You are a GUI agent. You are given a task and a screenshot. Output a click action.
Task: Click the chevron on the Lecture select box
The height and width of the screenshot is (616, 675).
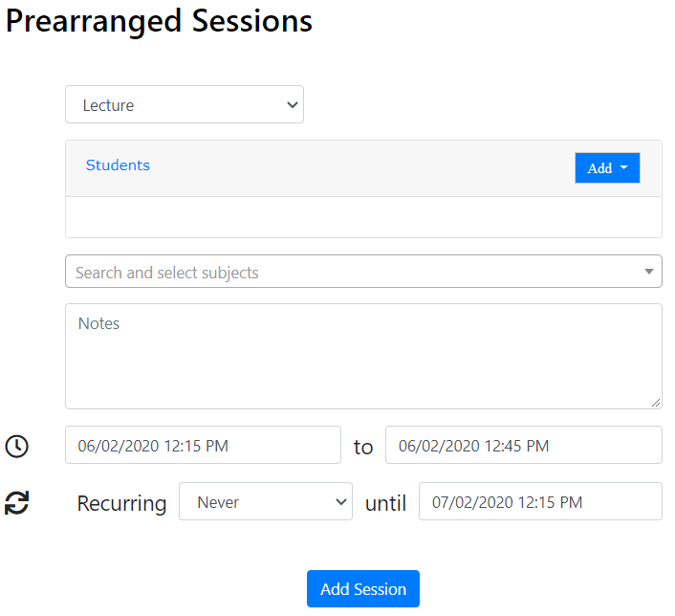292,105
